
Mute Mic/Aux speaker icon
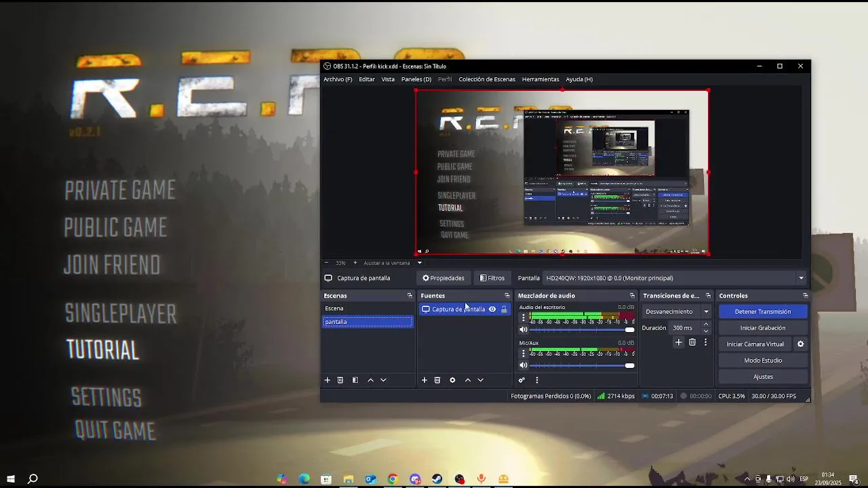(x=523, y=365)
